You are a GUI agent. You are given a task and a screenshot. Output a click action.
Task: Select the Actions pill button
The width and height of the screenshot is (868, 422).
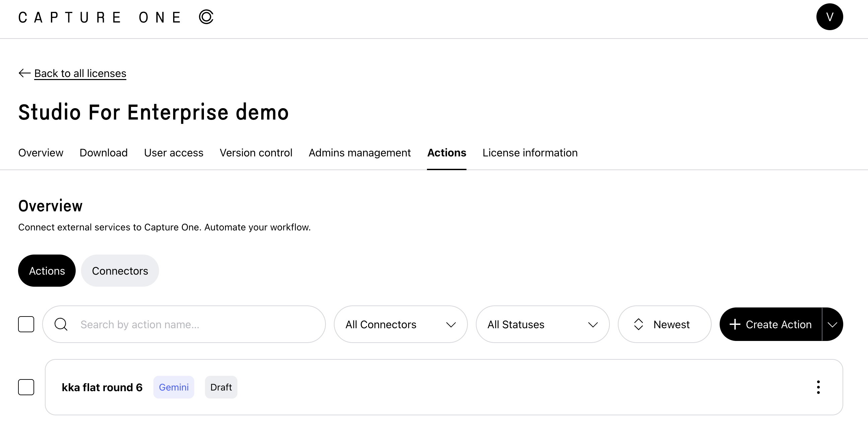click(x=47, y=271)
